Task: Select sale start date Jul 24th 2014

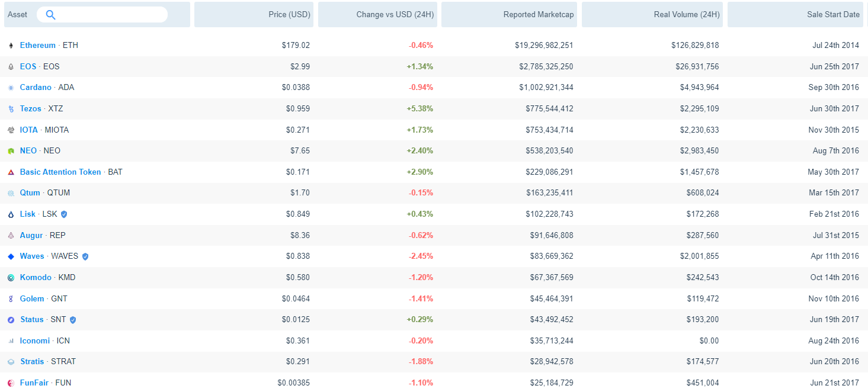Action: point(835,45)
